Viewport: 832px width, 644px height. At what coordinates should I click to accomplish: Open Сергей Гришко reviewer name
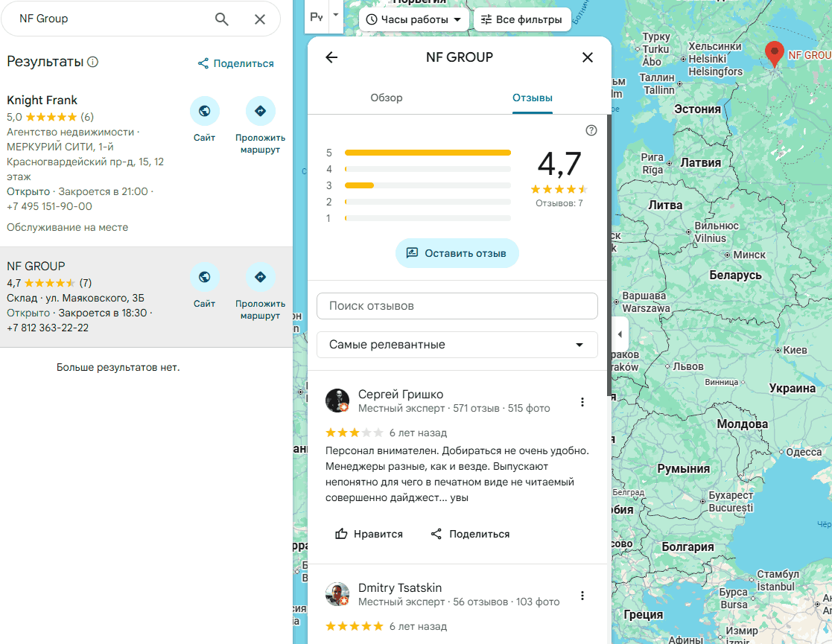(x=401, y=394)
